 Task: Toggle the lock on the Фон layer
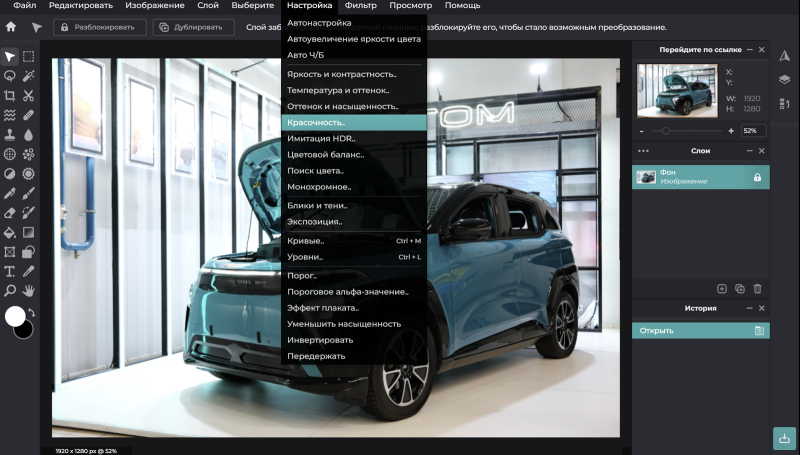[x=757, y=177]
